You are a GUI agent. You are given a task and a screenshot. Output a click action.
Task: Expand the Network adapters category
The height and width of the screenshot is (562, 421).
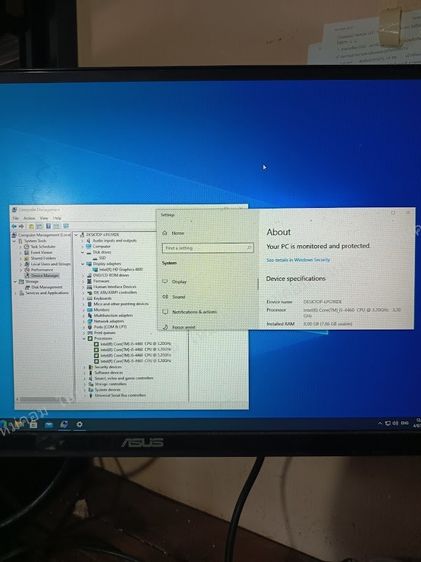pos(84,321)
